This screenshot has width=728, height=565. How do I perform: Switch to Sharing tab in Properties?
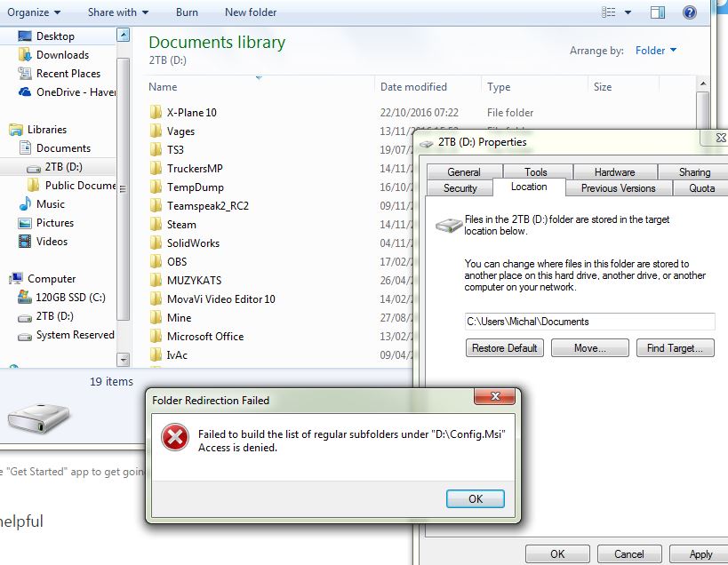tap(694, 172)
